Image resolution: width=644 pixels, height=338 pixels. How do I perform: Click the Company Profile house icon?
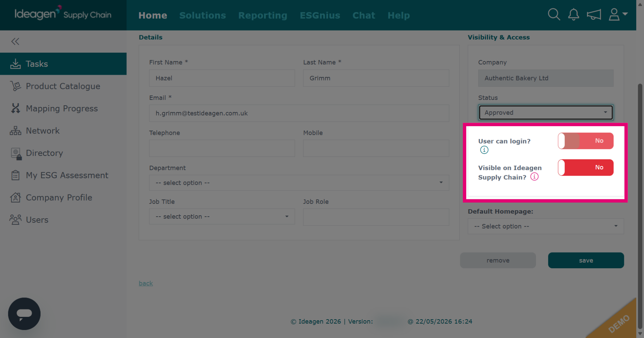click(15, 198)
